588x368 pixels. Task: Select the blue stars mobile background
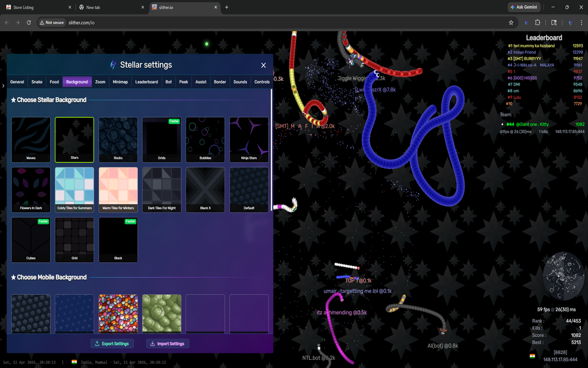click(74, 314)
